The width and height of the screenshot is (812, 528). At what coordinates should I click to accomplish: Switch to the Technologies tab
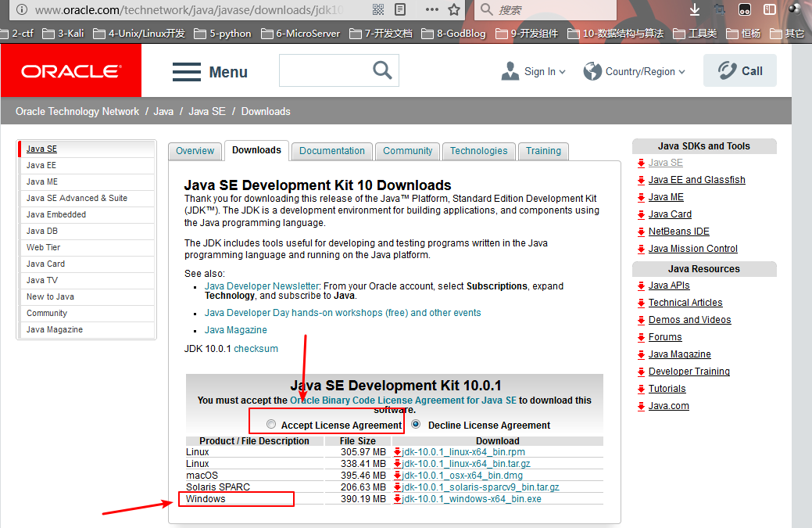478,151
